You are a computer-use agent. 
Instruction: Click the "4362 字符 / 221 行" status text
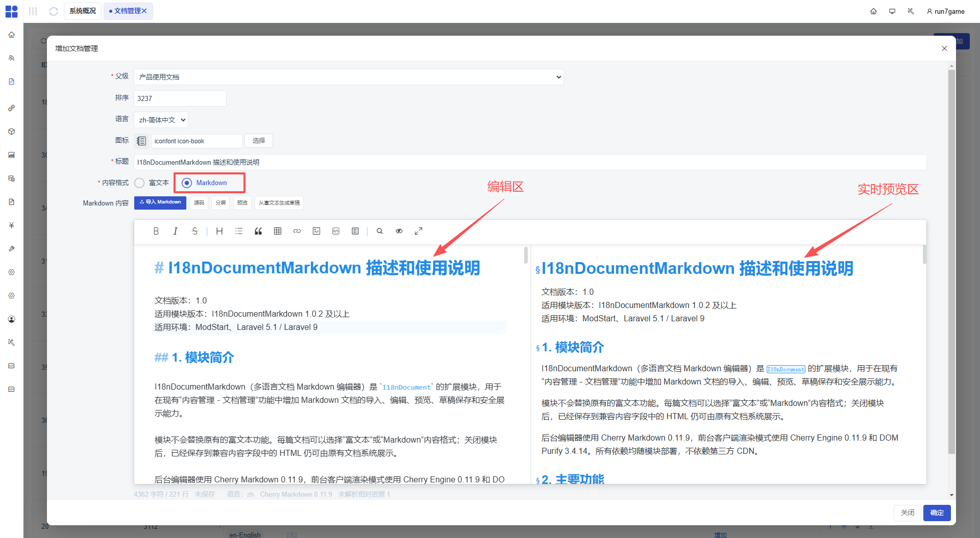click(161, 494)
